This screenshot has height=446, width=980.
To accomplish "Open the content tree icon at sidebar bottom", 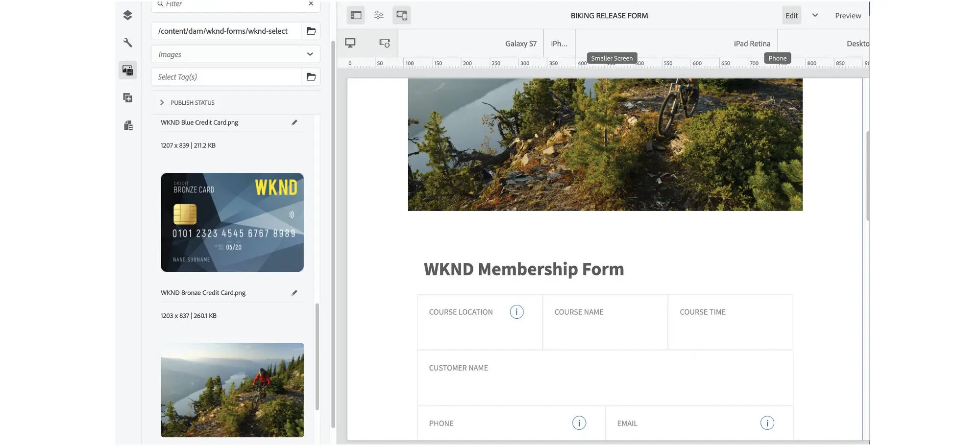I will [127, 125].
